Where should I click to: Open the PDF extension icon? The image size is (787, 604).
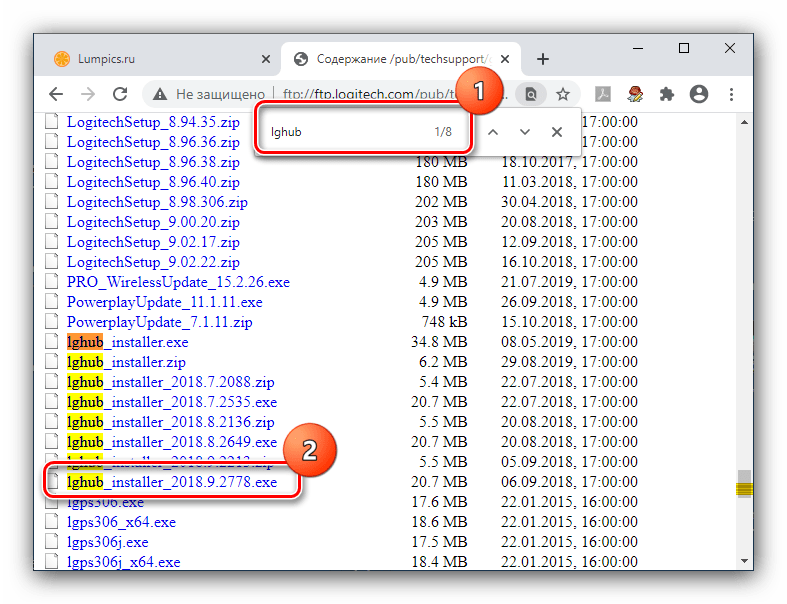(603, 94)
